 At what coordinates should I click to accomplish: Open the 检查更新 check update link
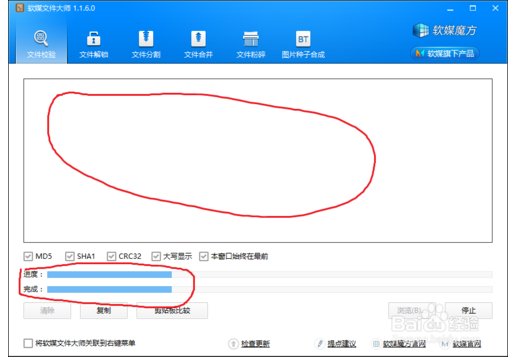click(x=255, y=344)
